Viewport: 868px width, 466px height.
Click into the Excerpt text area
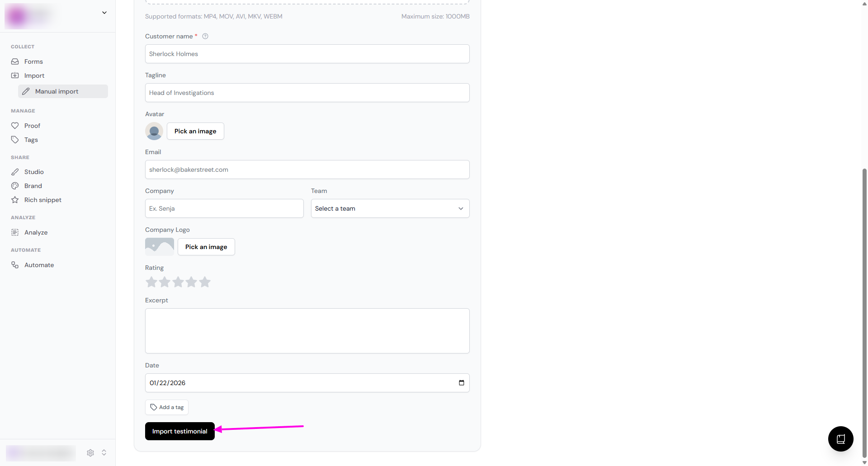coord(307,331)
